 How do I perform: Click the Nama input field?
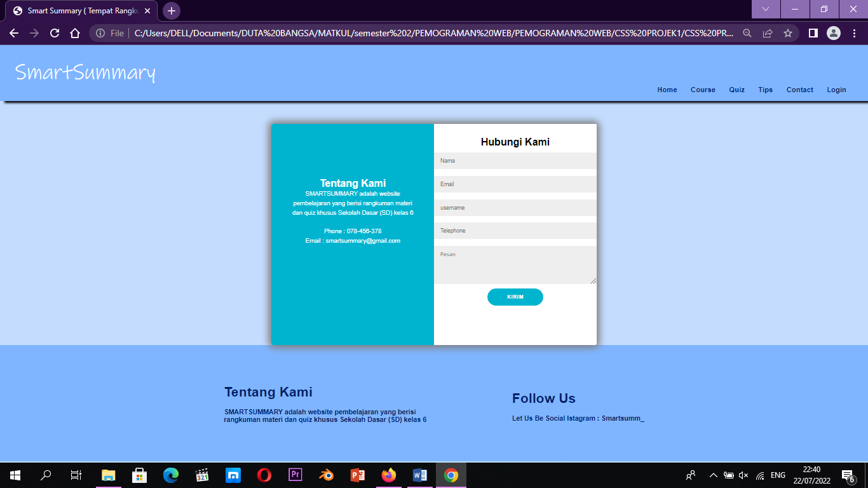[x=515, y=161]
